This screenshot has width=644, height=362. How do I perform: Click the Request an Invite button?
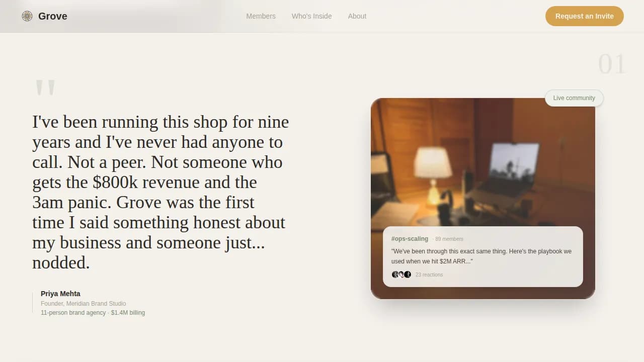(584, 16)
